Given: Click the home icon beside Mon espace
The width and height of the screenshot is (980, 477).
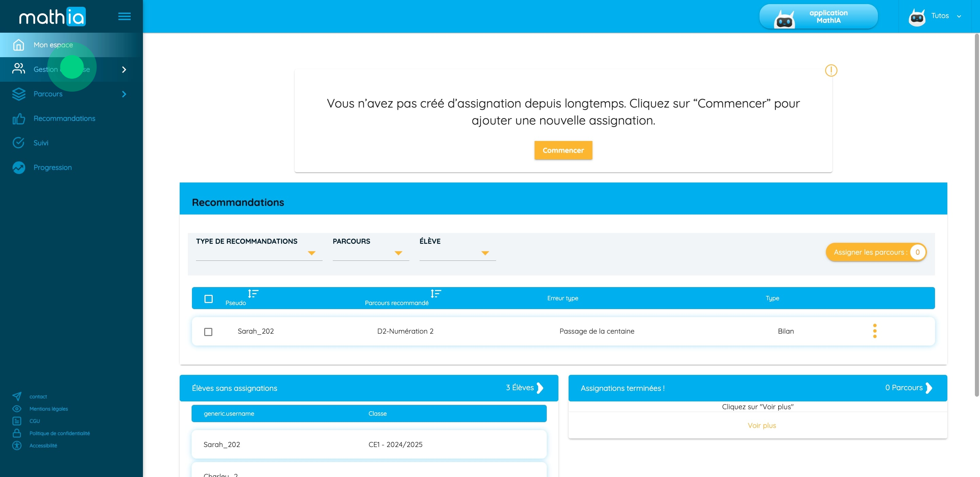Looking at the screenshot, I should [18, 45].
